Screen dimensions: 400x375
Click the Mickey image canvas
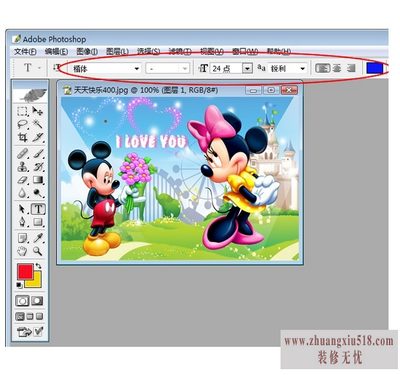coord(180,179)
